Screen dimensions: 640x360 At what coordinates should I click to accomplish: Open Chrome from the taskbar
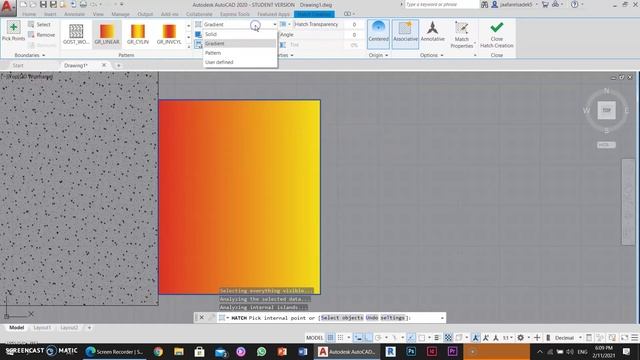click(158, 351)
